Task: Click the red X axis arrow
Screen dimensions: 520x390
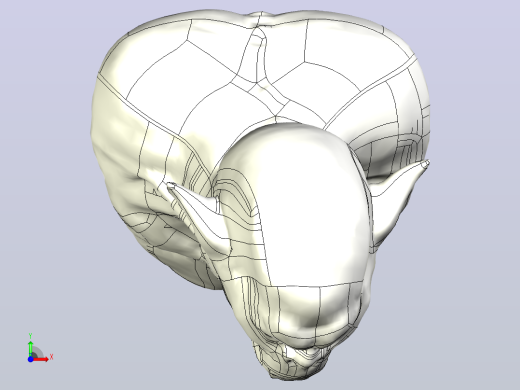Action: tap(41, 359)
